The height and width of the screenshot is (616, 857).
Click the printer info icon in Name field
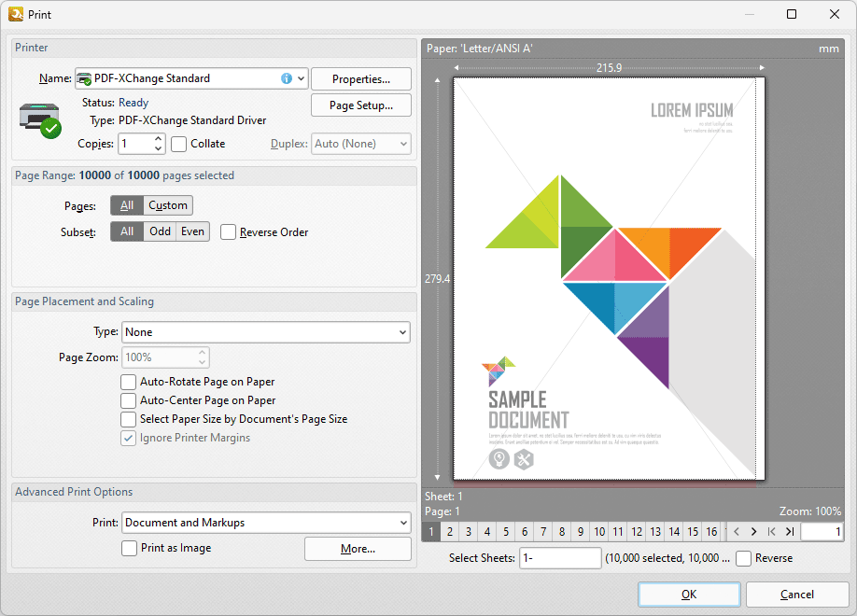[x=287, y=78]
